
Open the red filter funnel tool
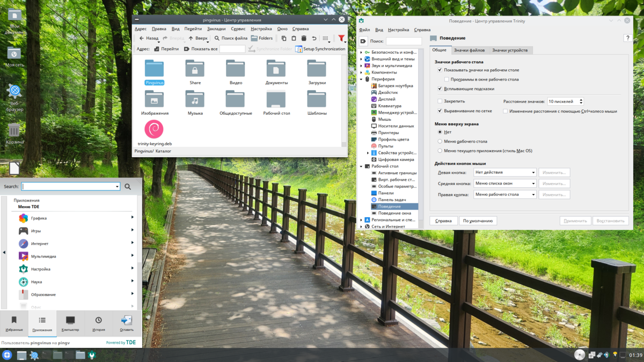(x=341, y=38)
